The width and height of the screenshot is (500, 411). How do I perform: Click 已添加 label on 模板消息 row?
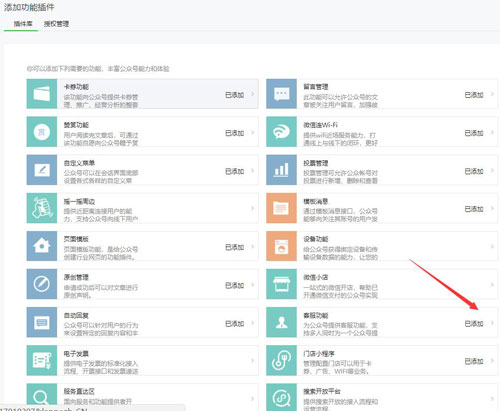474,209
